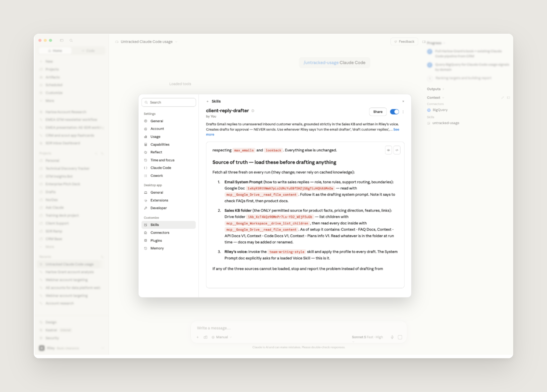Screen dimensions: 547x392
Task: Open the Sonnet 5 model selector
Action: click(x=367, y=337)
